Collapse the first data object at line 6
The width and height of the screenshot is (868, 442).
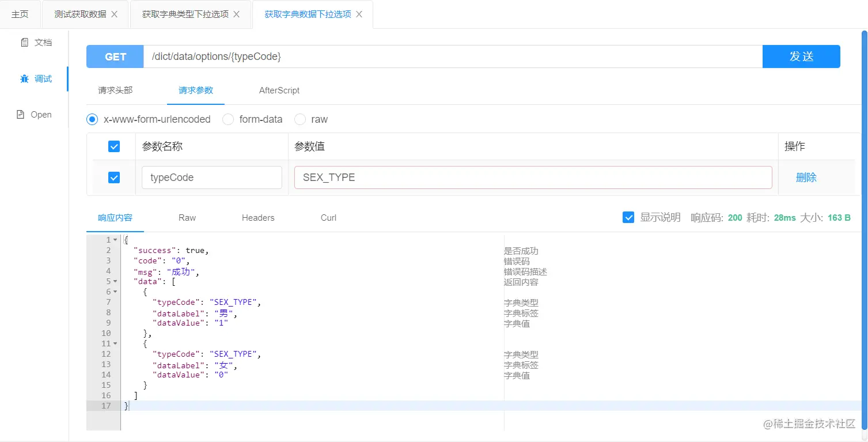coord(115,292)
